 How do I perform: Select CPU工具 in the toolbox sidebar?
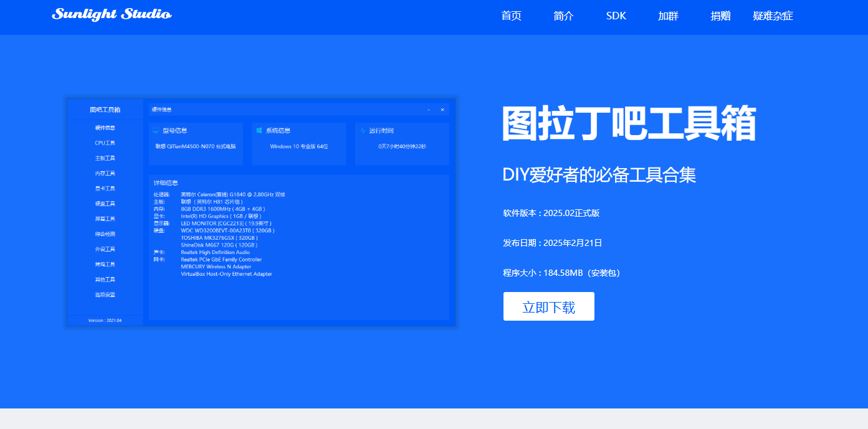tap(105, 143)
